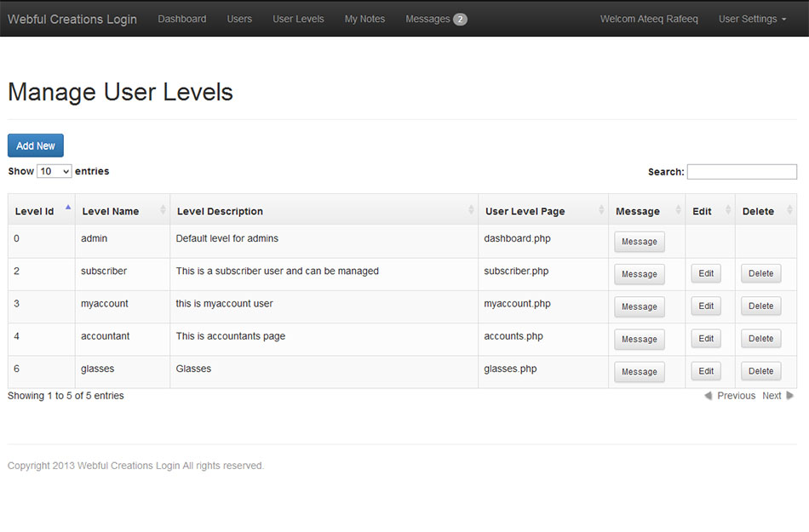
Task: Focus the Search input field
Action: [742, 172]
